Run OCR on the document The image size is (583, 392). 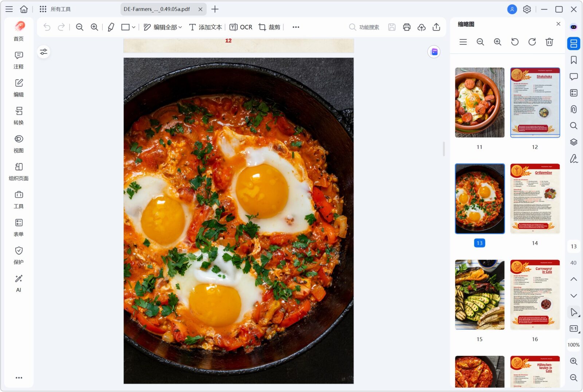(x=241, y=27)
